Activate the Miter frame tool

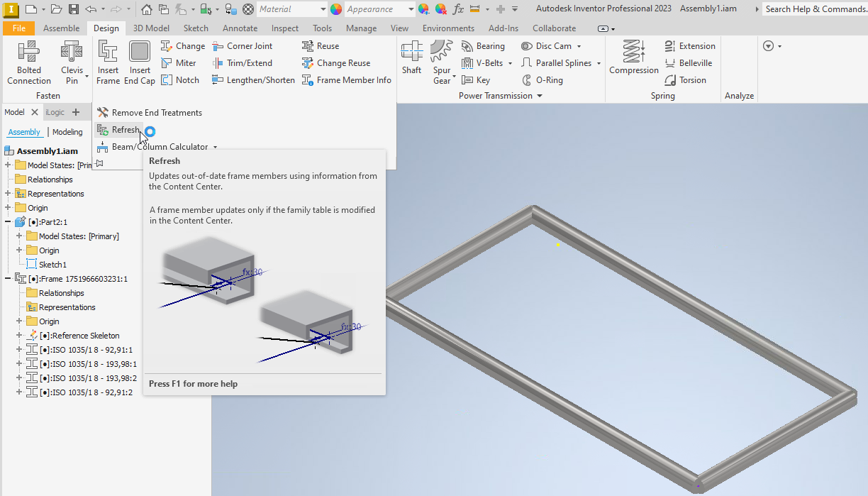[x=179, y=62]
